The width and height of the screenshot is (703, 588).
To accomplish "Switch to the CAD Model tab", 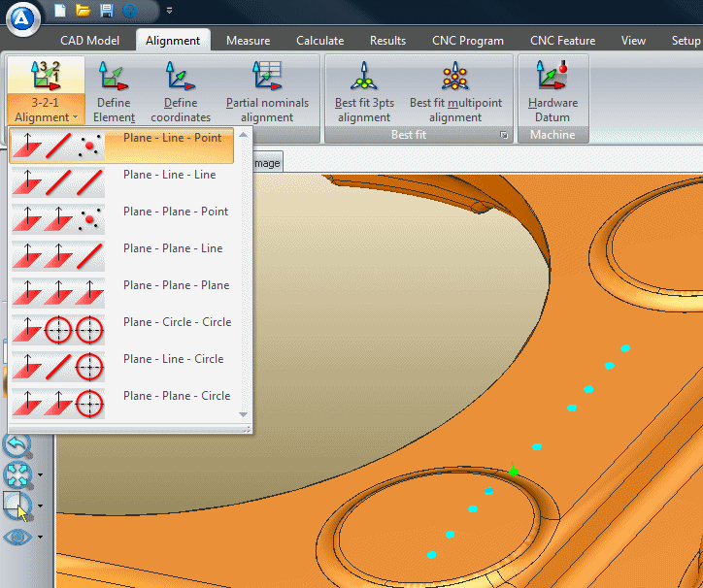I will (90, 41).
